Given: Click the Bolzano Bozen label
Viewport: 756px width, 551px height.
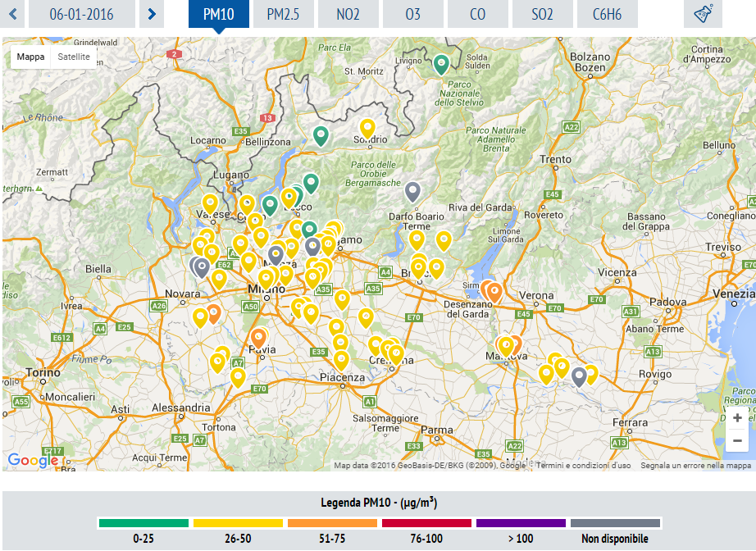Looking at the screenshot, I should point(590,62).
